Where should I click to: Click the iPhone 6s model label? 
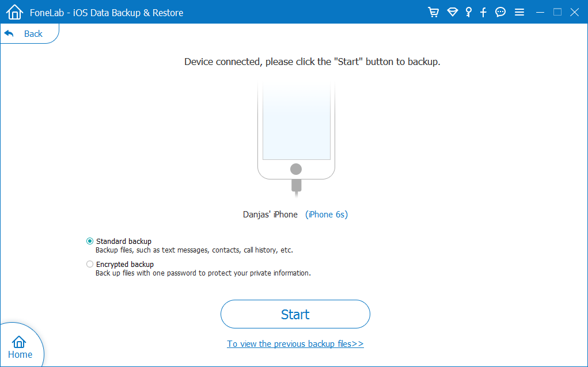click(x=326, y=214)
